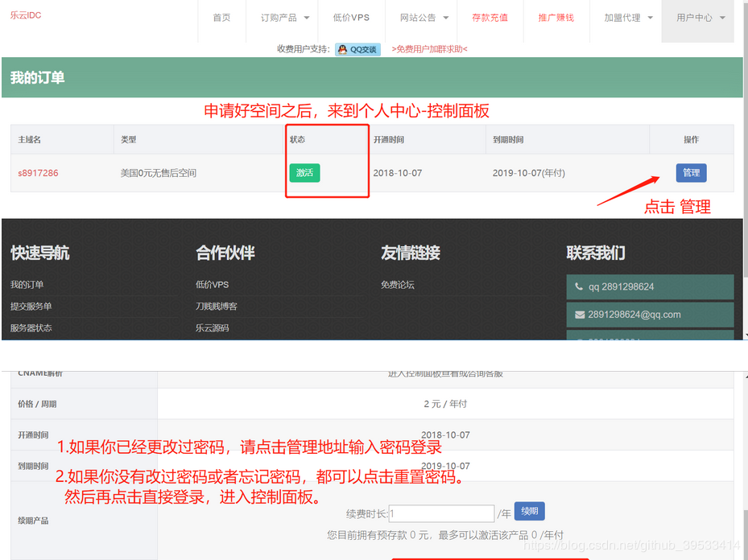
Task: Click the 开通时间 column header
Action: (x=388, y=140)
